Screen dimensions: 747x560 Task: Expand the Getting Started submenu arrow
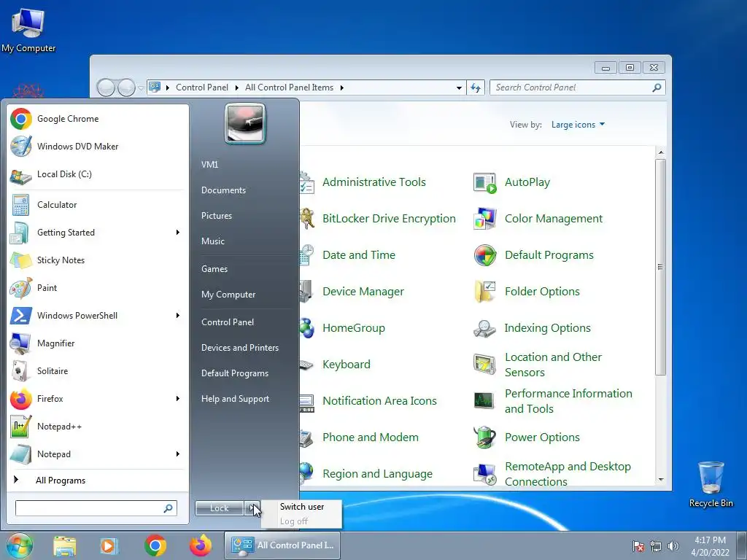pos(178,233)
